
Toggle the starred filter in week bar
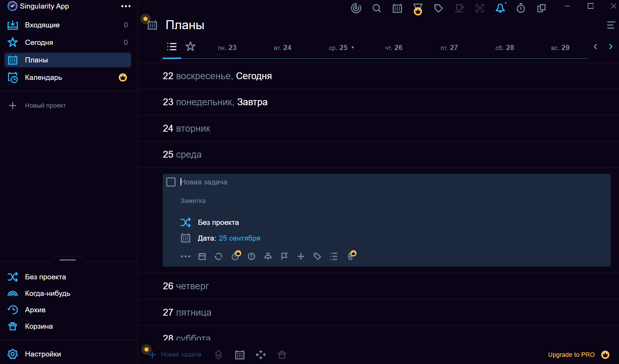190,46
